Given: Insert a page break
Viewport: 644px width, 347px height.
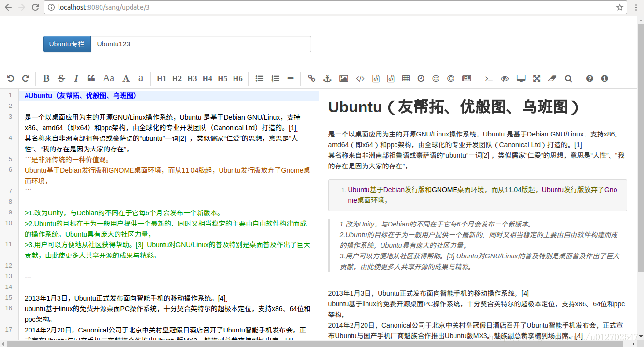Looking at the screenshot, I should 467,78.
